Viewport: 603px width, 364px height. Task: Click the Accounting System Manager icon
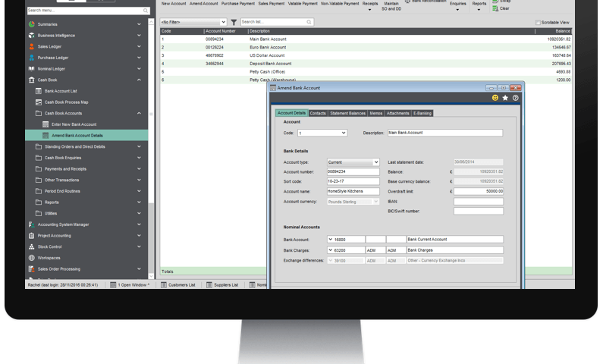click(x=32, y=224)
